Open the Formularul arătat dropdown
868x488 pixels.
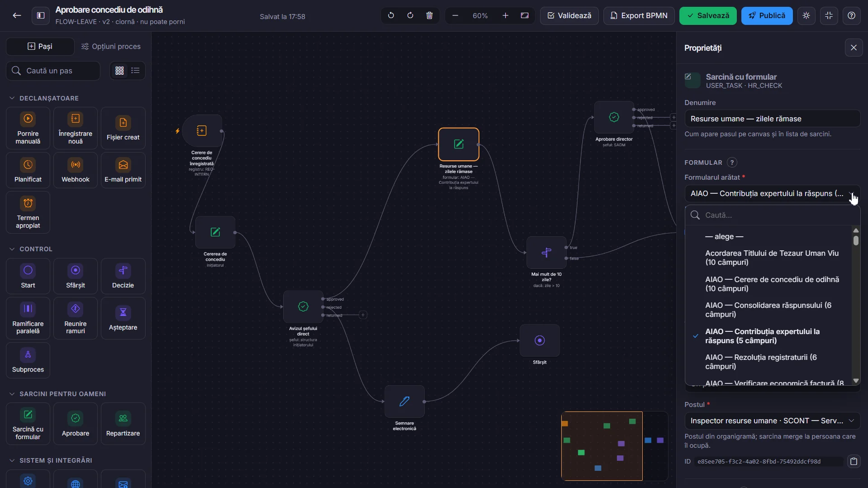(772, 194)
